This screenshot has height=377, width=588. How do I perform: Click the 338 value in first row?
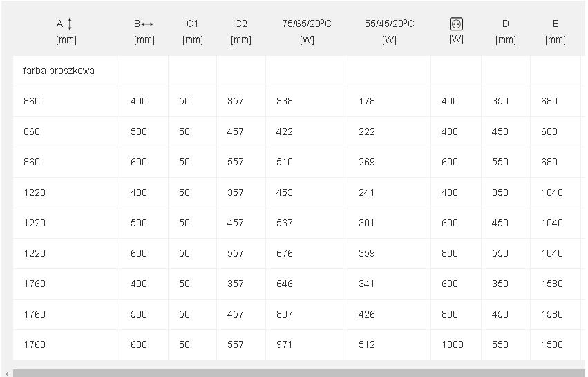click(x=284, y=101)
